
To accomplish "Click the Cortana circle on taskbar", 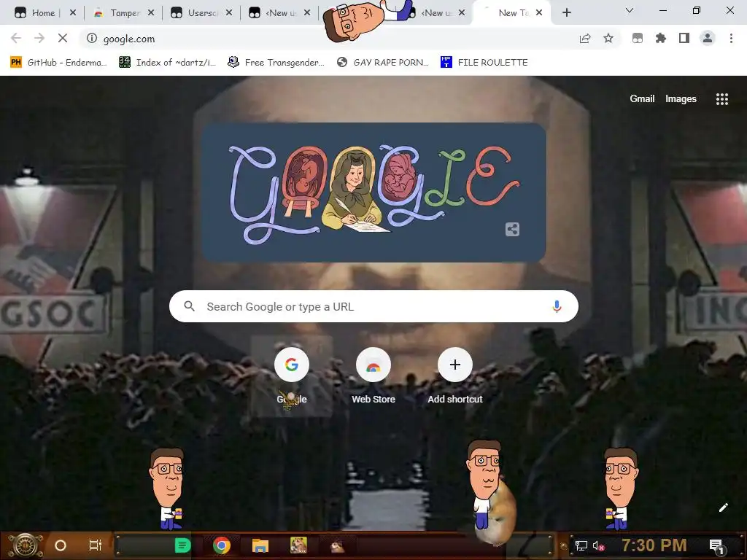I will 61,545.
